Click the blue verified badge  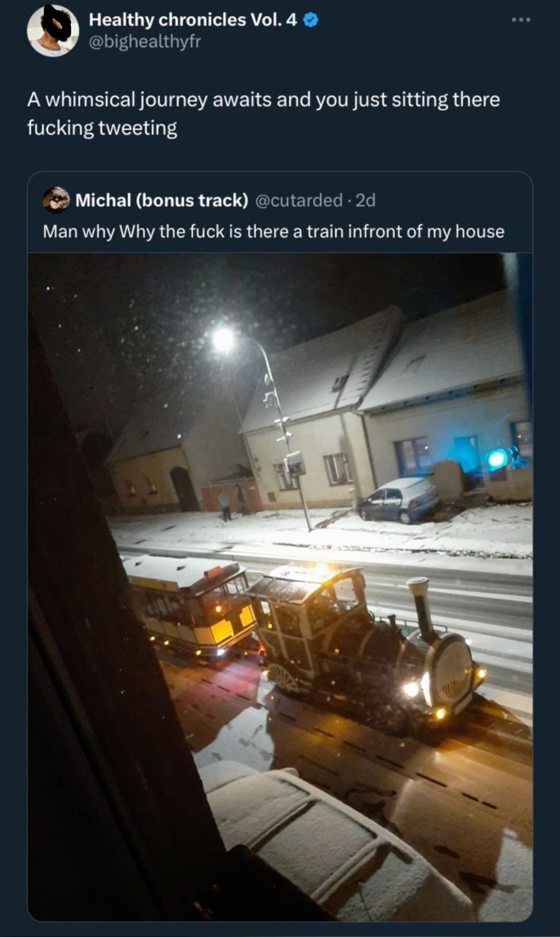pyautogui.click(x=310, y=20)
